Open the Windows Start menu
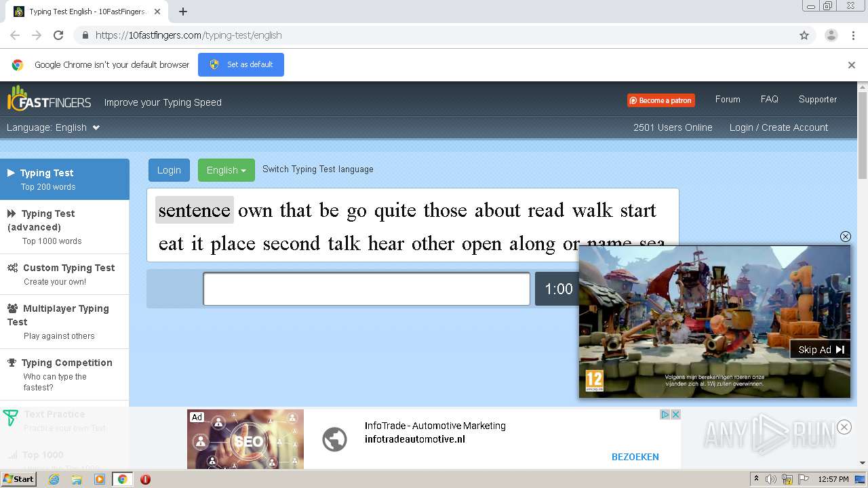 19,479
